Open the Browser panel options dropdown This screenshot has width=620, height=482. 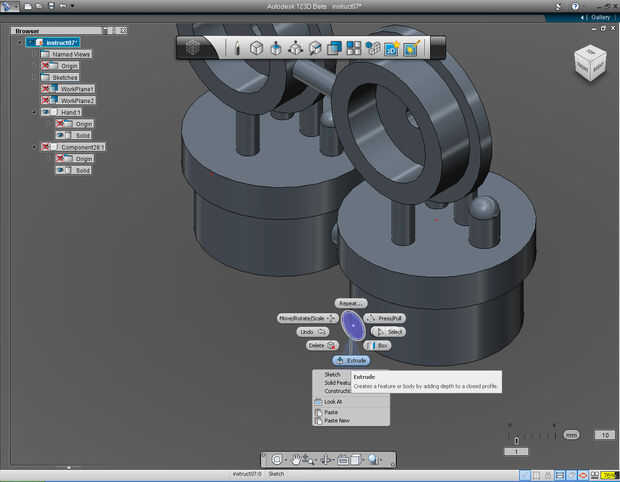tap(105, 30)
